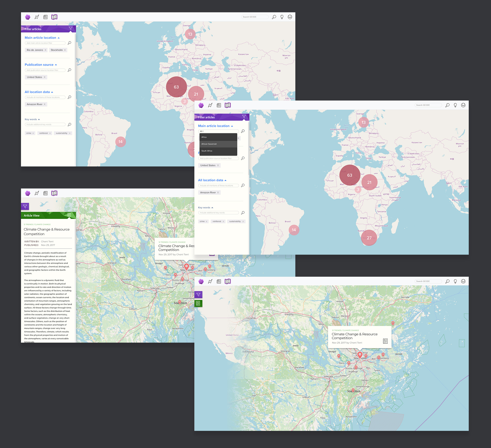Click search icon beside key words field, top-left window
The height and width of the screenshot is (448, 491).
[x=69, y=125]
